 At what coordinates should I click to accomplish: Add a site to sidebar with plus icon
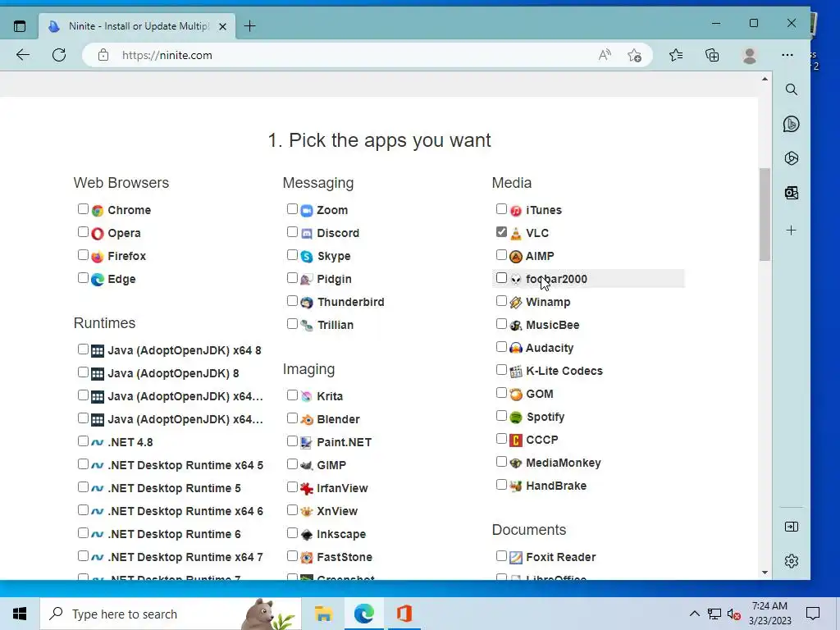(792, 231)
